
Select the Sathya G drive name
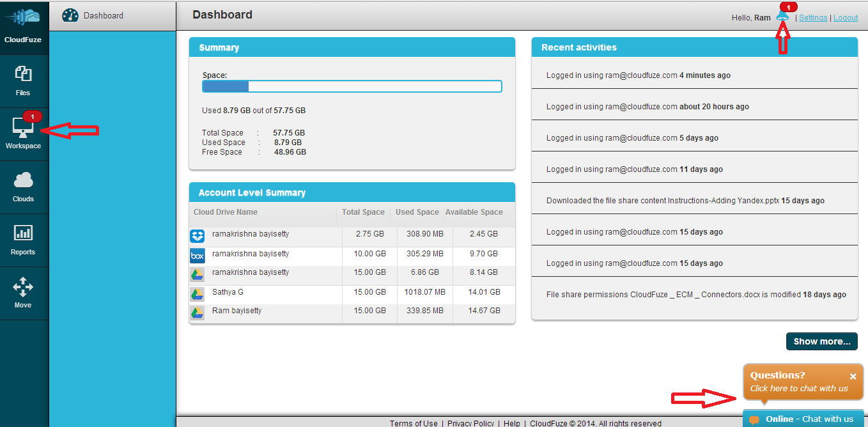point(228,292)
